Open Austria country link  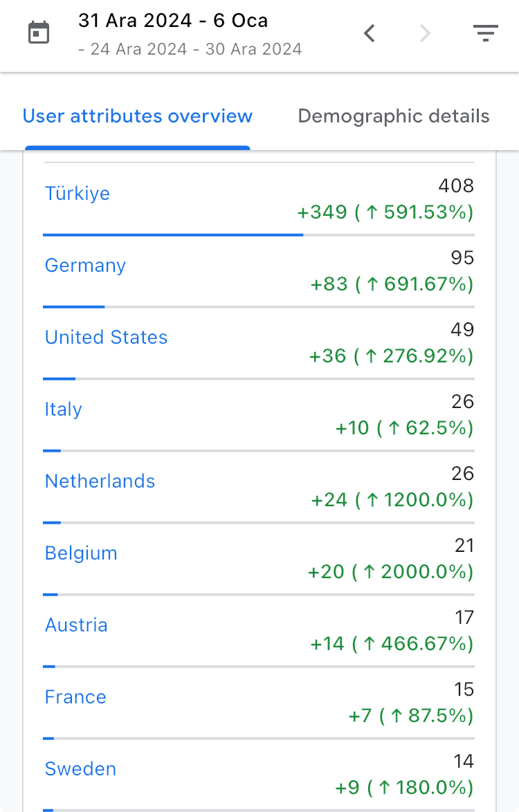(76, 625)
